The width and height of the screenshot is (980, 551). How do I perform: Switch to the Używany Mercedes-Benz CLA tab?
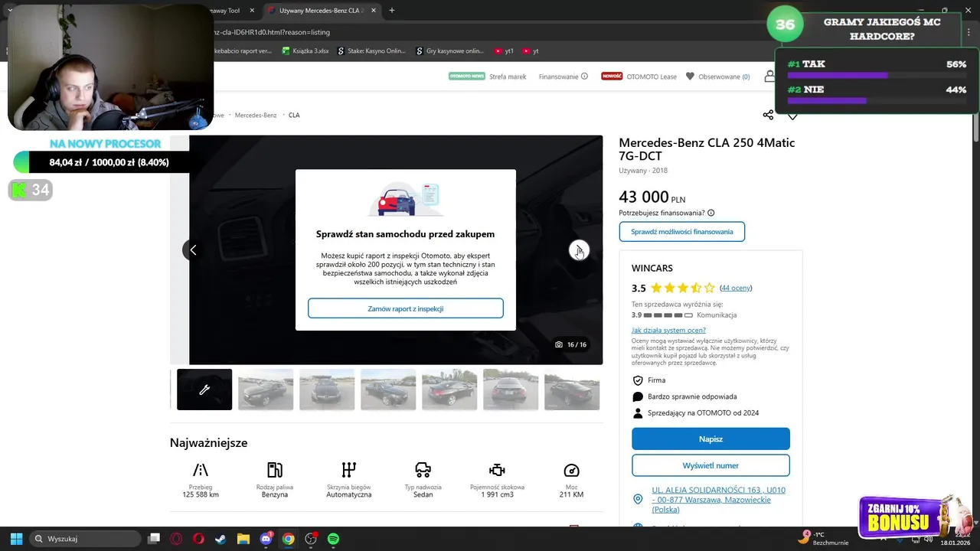tap(320, 11)
